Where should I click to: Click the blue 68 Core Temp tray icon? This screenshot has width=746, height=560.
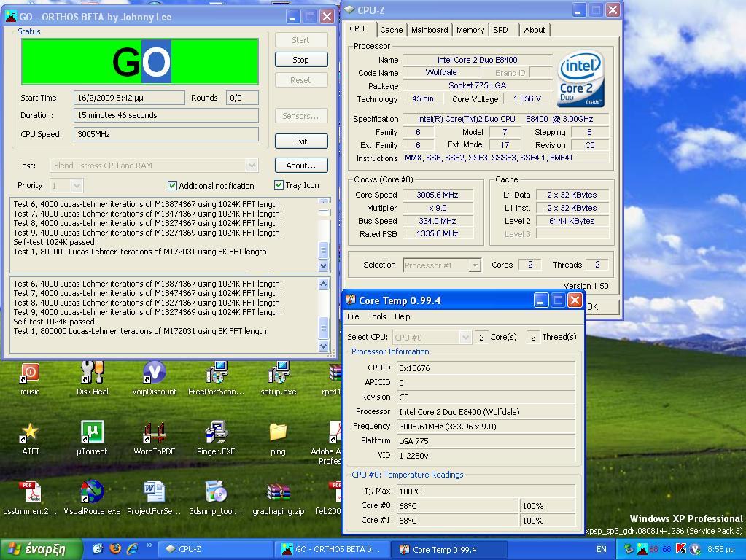click(x=667, y=549)
